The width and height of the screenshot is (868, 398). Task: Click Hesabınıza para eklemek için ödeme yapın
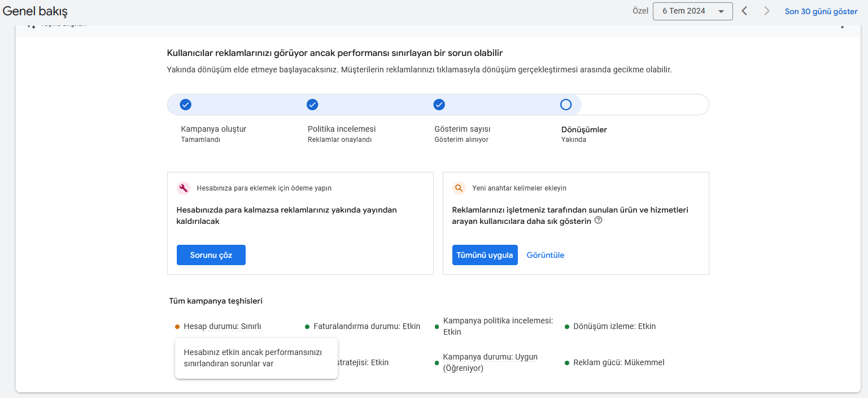(264, 188)
